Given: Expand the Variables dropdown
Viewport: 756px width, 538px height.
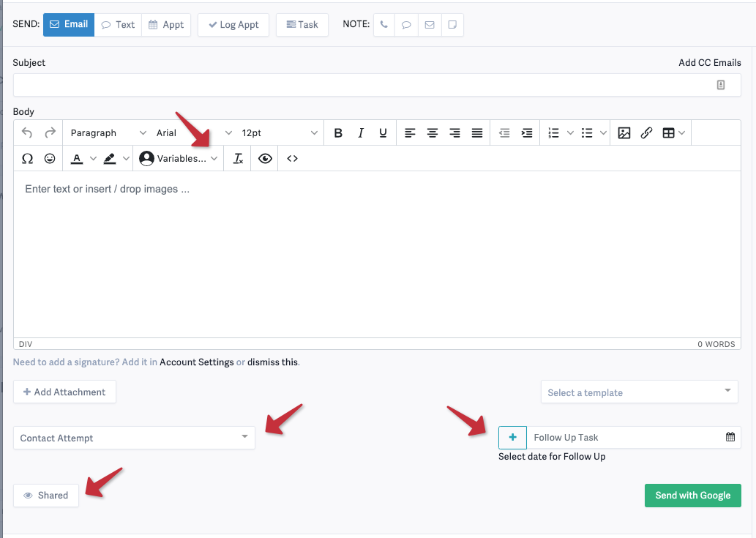Looking at the screenshot, I should [178, 158].
